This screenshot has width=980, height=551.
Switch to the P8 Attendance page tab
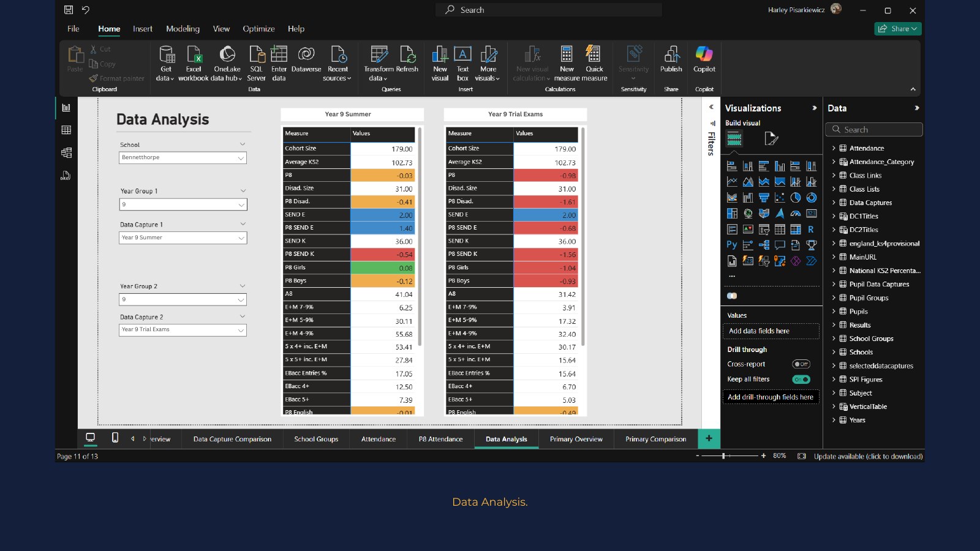point(441,439)
